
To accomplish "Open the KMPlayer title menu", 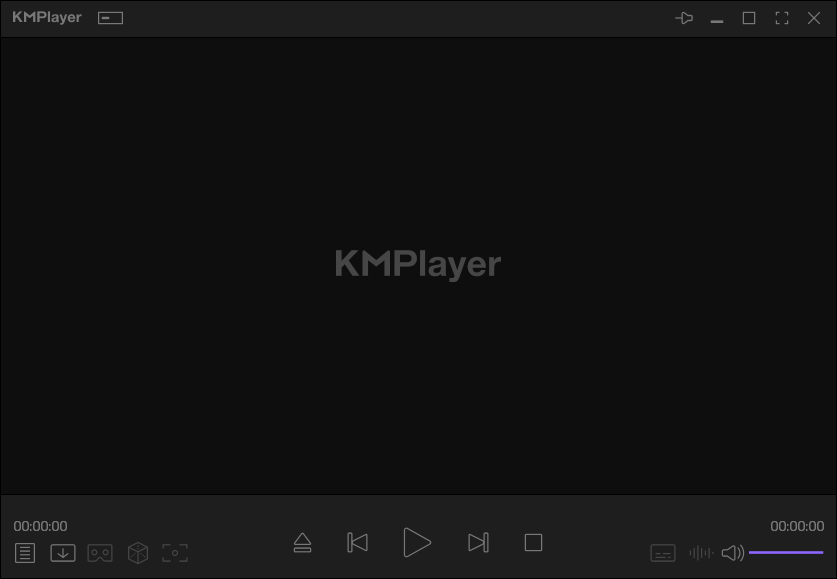I will (x=47, y=17).
